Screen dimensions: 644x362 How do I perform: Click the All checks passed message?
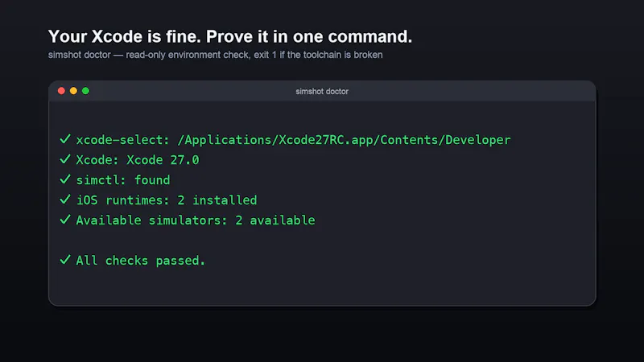coord(140,261)
